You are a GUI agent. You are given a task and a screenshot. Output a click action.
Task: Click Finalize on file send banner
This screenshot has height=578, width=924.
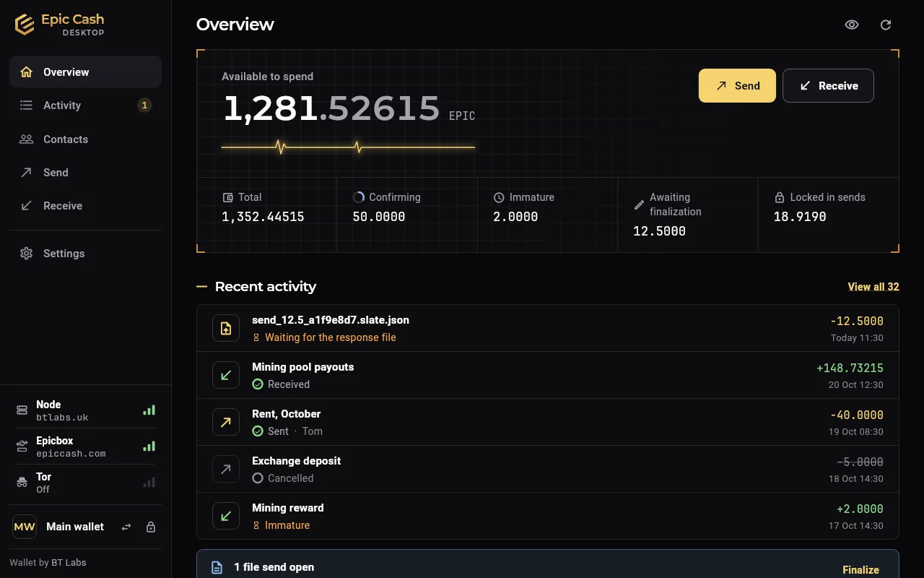pyautogui.click(x=860, y=570)
